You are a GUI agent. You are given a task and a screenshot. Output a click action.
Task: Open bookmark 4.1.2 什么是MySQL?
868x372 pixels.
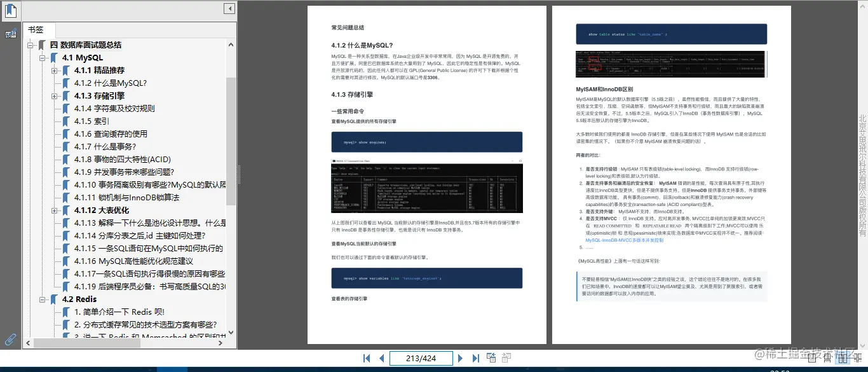[x=111, y=83]
